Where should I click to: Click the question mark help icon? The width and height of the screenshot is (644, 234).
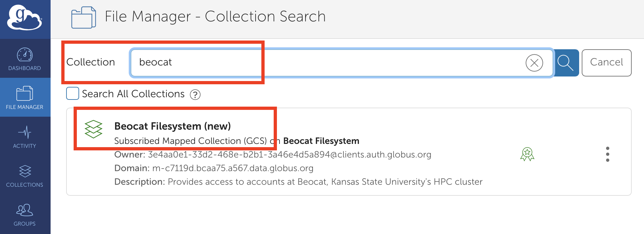195,95
